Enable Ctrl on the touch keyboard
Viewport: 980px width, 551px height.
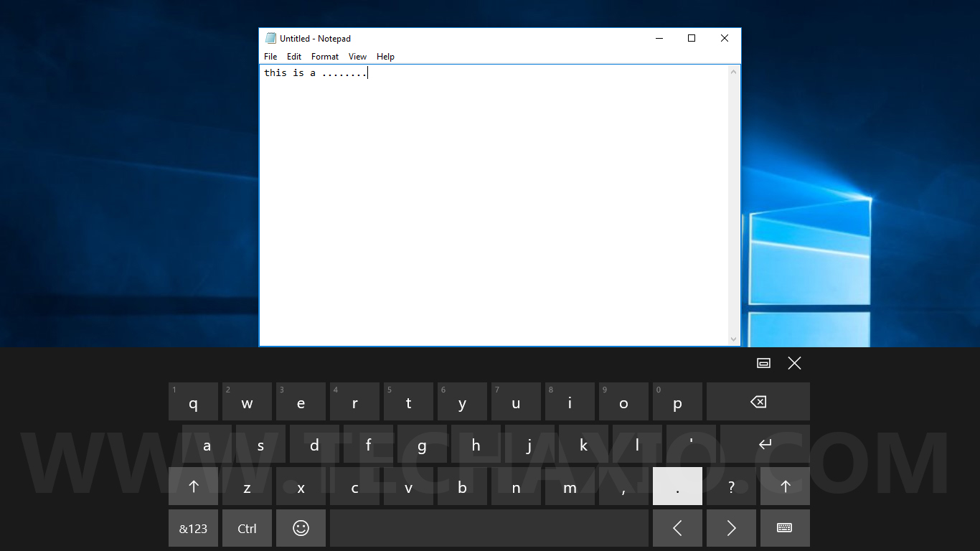[x=247, y=528]
